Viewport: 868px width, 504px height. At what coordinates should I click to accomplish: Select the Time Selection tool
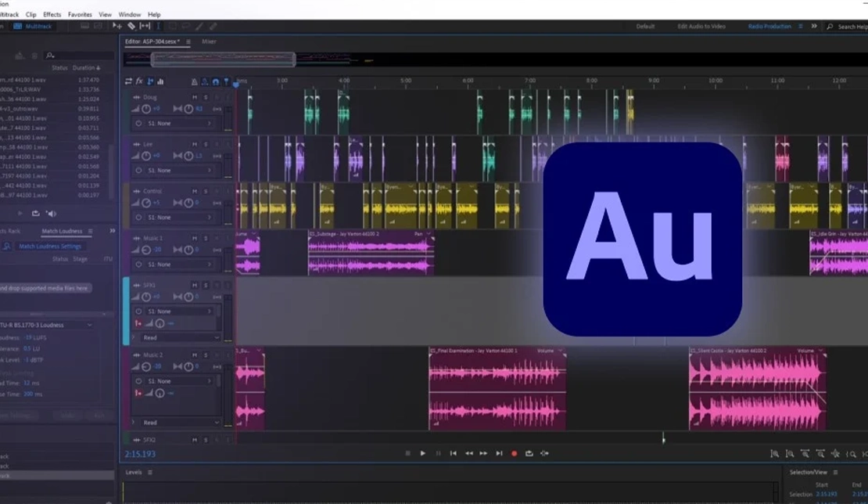[159, 25]
